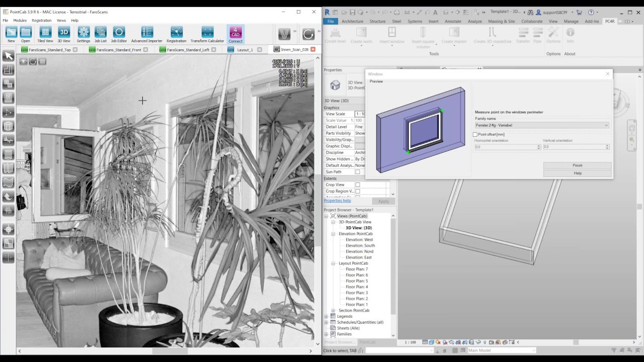Collapse the Views (PointCab) tree node
Viewport: 644px width, 362px height.
326,216
